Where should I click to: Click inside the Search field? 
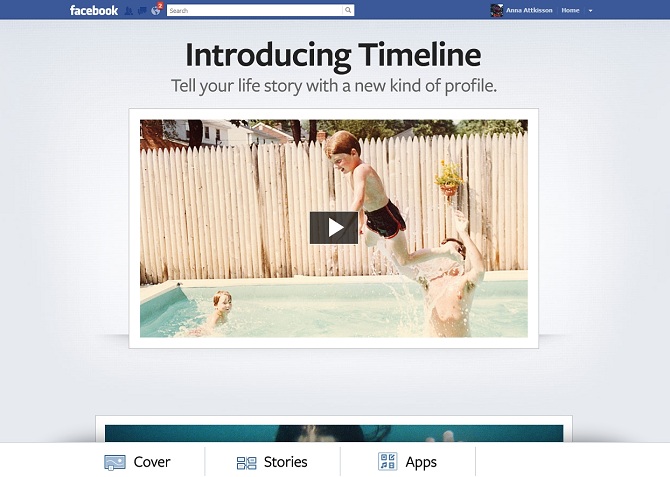click(255, 10)
